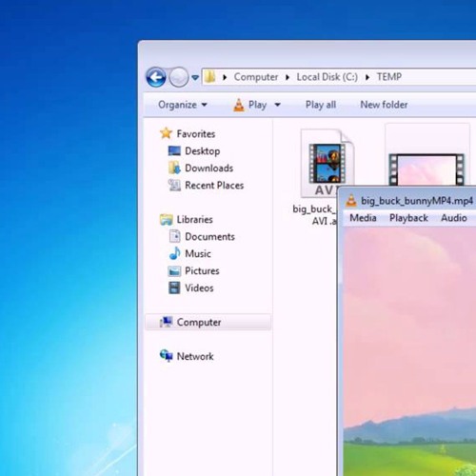Click the Play button with VLC cone
Image resolution: width=476 pixels, height=476 pixels.
pos(250,105)
